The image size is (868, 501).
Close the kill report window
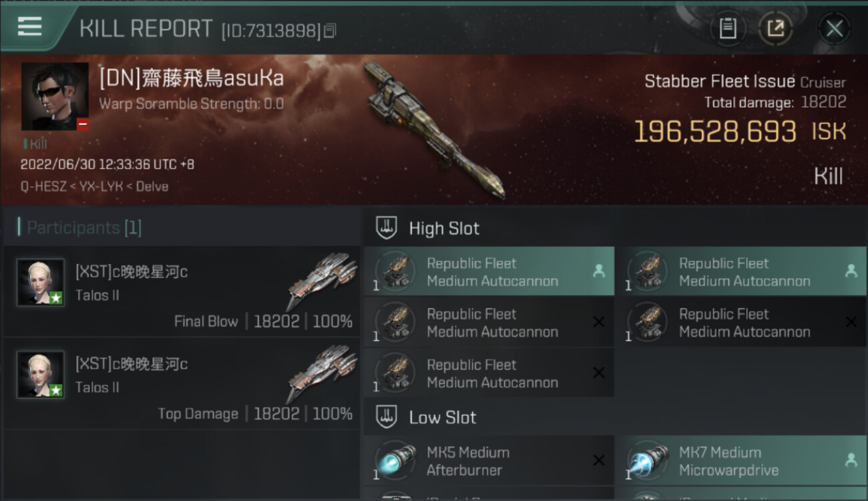coord(834,28)
